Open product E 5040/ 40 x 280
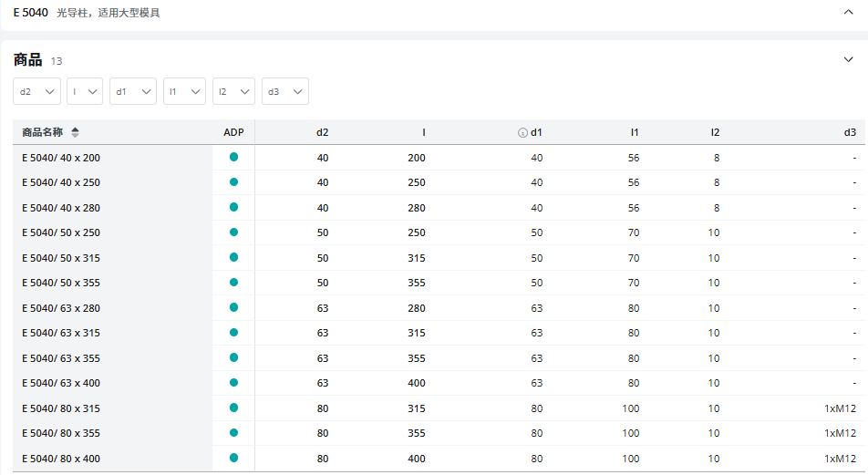This screenshot has height=475, width=868. [x=61, y=208]
